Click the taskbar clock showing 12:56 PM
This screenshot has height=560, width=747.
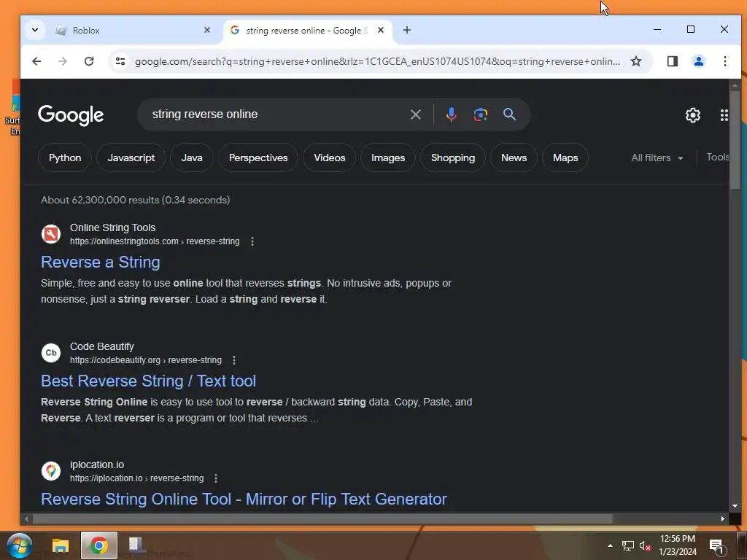(x=678, y=545)
